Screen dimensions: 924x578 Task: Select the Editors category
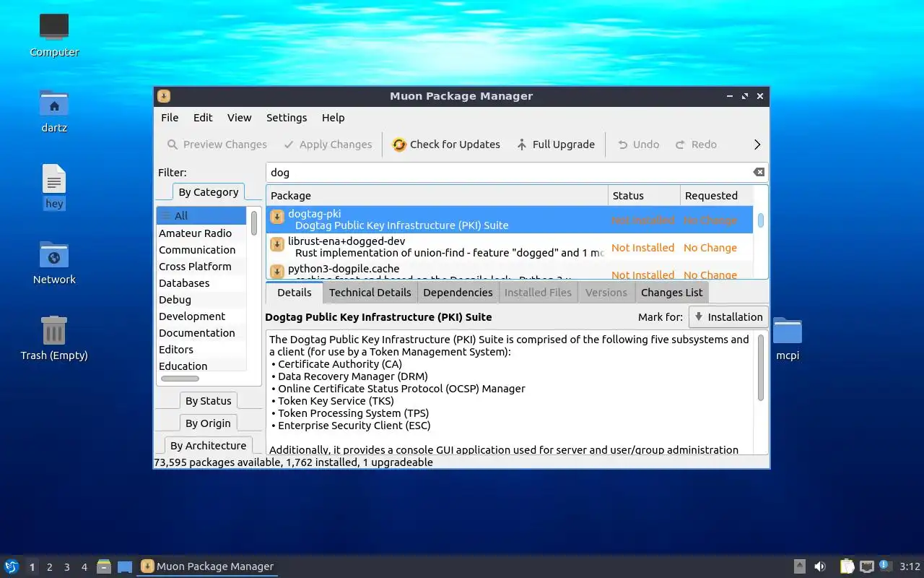(x=201, y=350)
